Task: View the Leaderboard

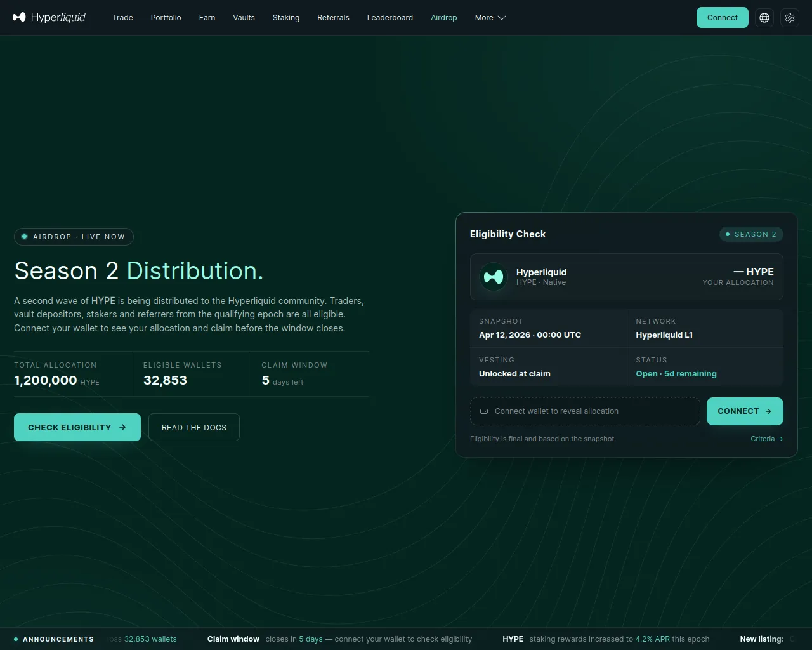Action: coord(390,18)
